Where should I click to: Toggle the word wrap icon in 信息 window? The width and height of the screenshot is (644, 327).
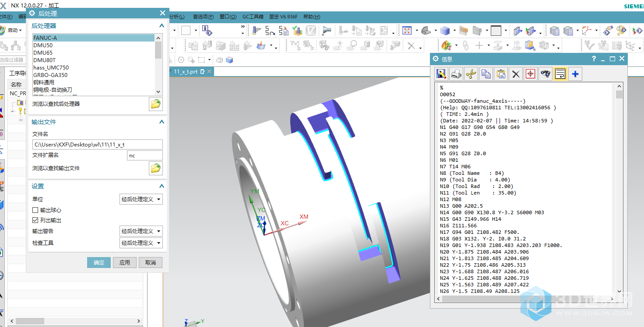tap(560, 74)
